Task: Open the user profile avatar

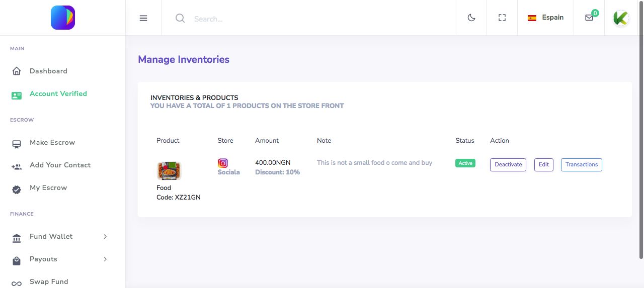Action: tap(621, 18)
